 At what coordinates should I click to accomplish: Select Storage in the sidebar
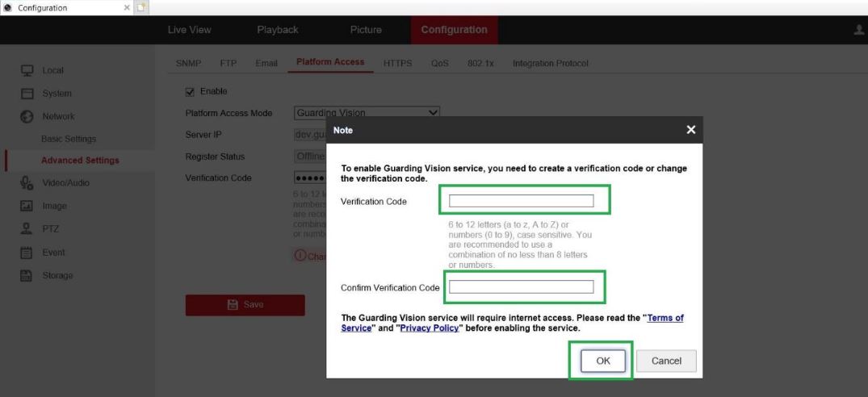57,275
